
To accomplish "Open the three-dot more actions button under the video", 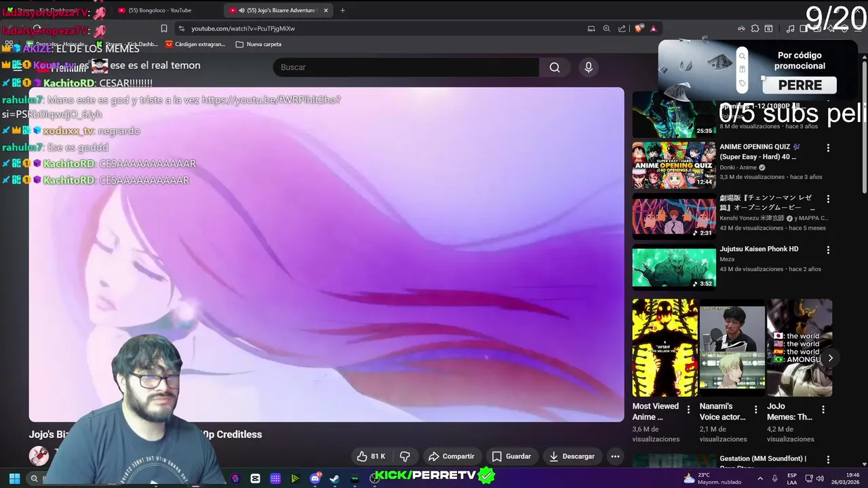I will point(615,456).
